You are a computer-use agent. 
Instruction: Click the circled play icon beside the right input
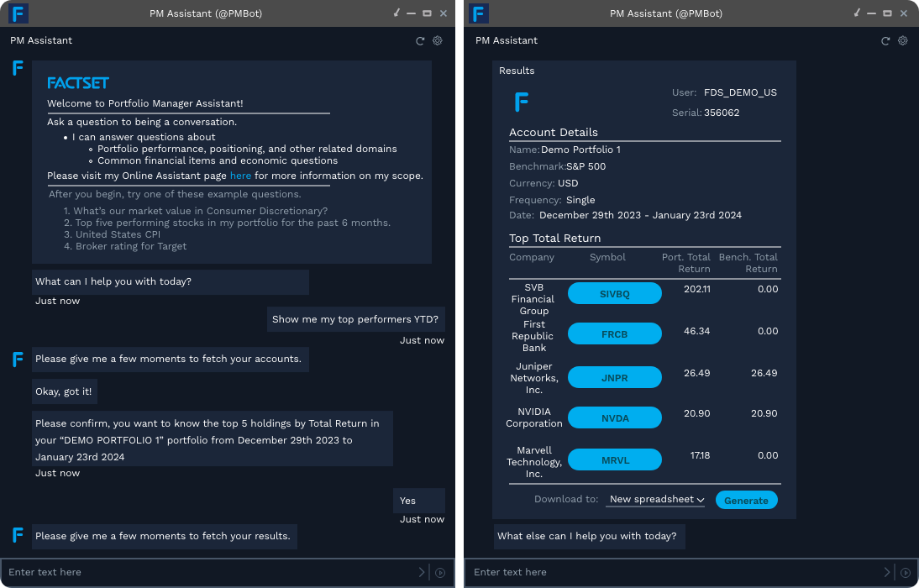tap(906, 572)
